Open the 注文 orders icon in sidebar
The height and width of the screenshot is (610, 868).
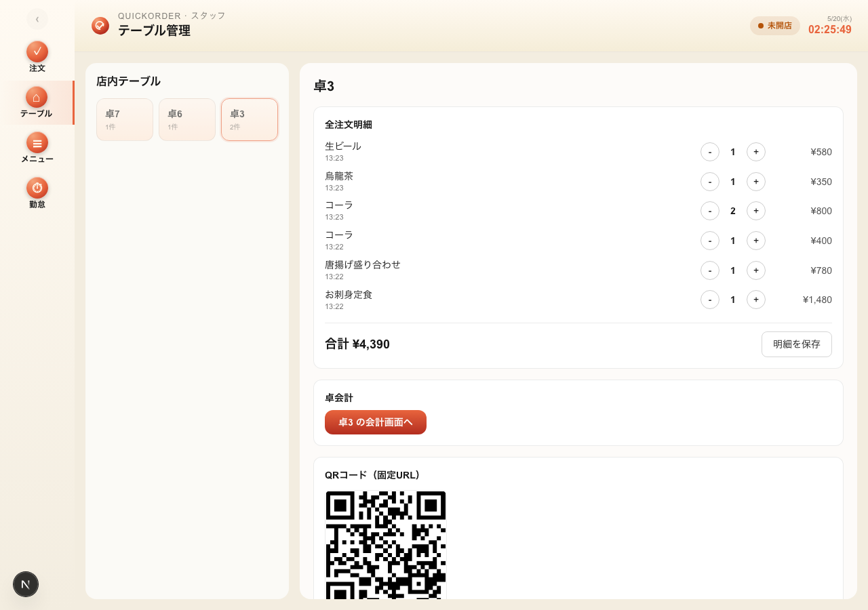click(37, 52)
